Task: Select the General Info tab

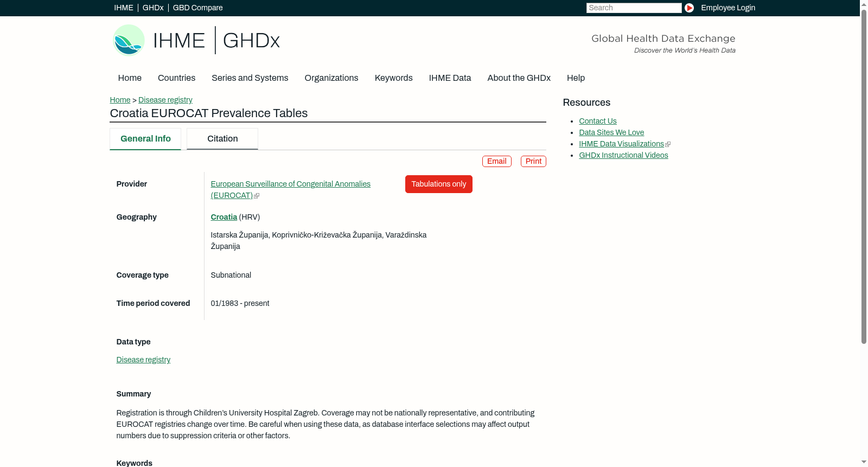Action: coord(145,139)
